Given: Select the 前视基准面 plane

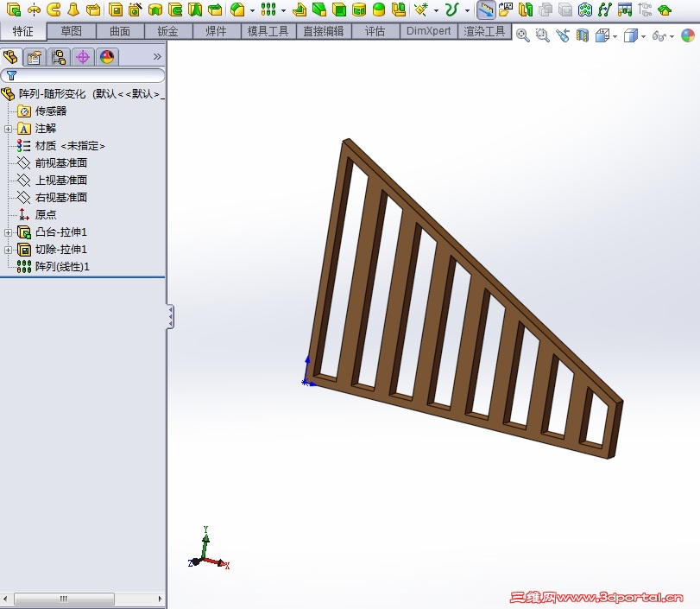Looking at the screenshot, I should (x=60, y=163).
